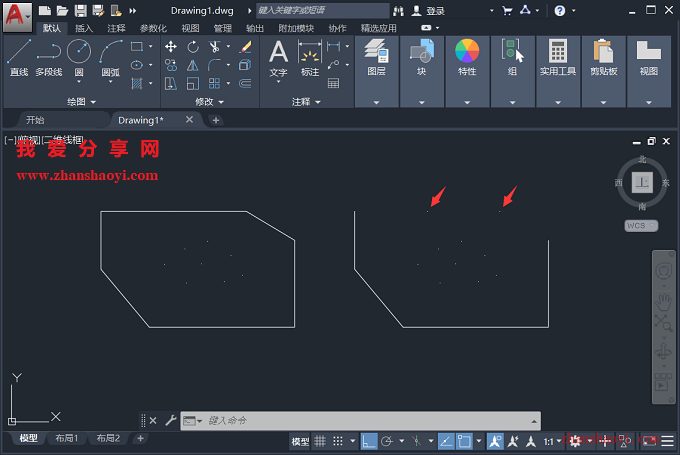Screen dimensions: 680x455
Task: Switch to the Annotate (注释) ribbon tab
Action: click(x=116, y=28)
